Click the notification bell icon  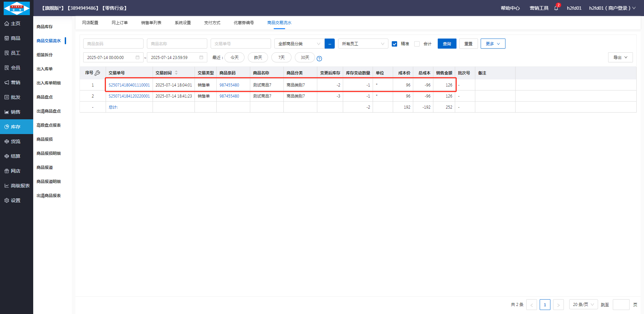(x=556, y=8)
